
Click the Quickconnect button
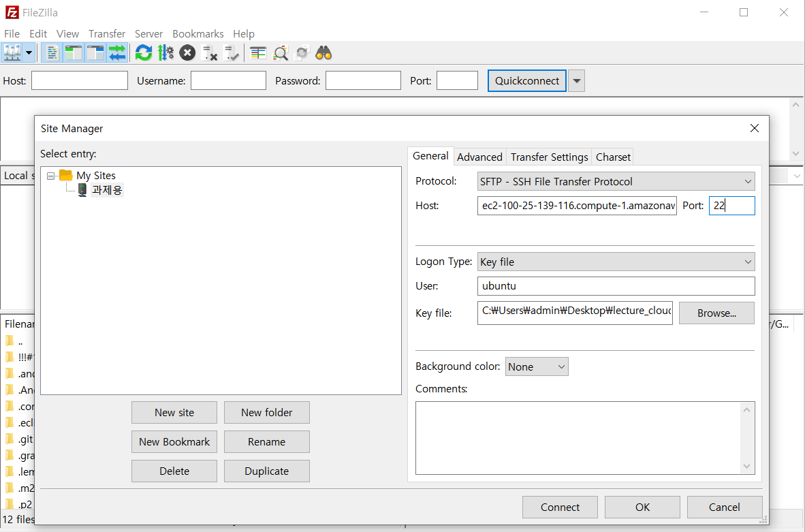526,80
